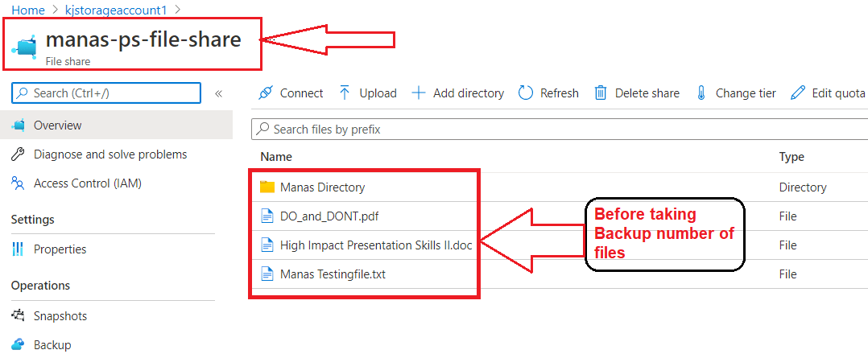Click the Refresh circular arrow icon

click(x=525, y=93)
